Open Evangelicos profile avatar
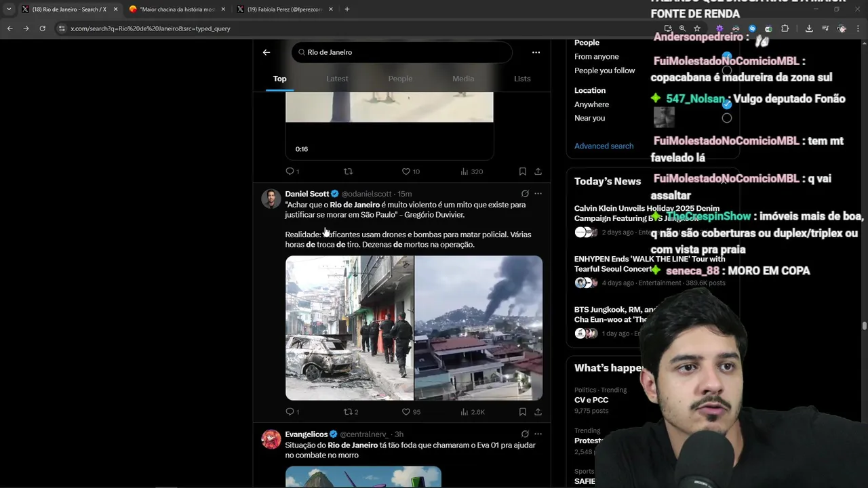868x488 pixels. 271,439
